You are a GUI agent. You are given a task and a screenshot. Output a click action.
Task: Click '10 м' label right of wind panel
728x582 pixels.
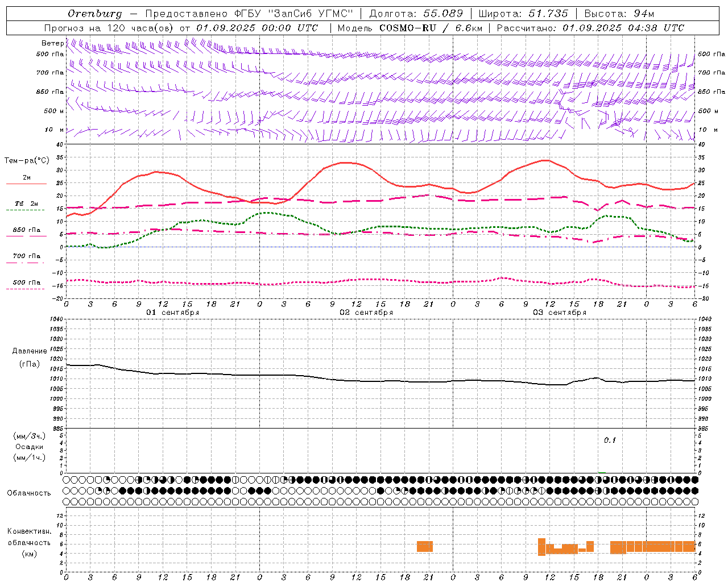[x=708, y=130]
